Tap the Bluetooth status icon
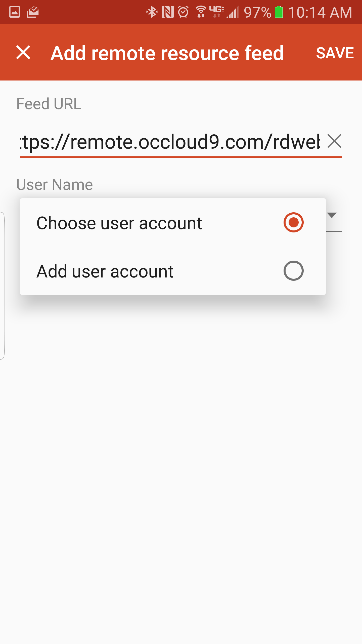Image resolution: width=362 pixels, height=644 pixels. pyautogui.click(x=152, y=12)
